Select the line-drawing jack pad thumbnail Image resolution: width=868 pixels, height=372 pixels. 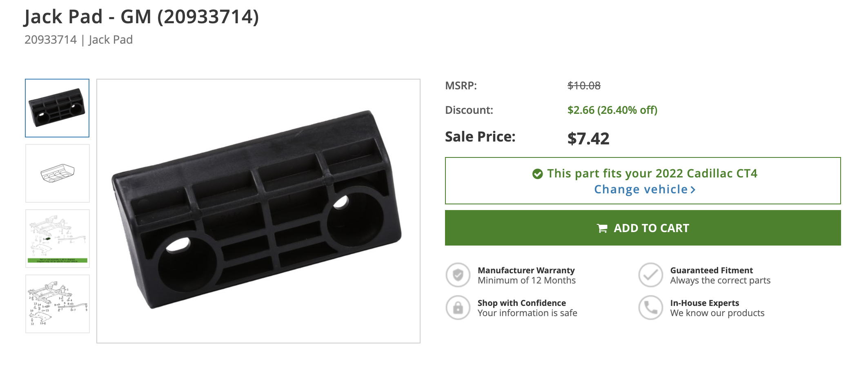coord(58,173)
